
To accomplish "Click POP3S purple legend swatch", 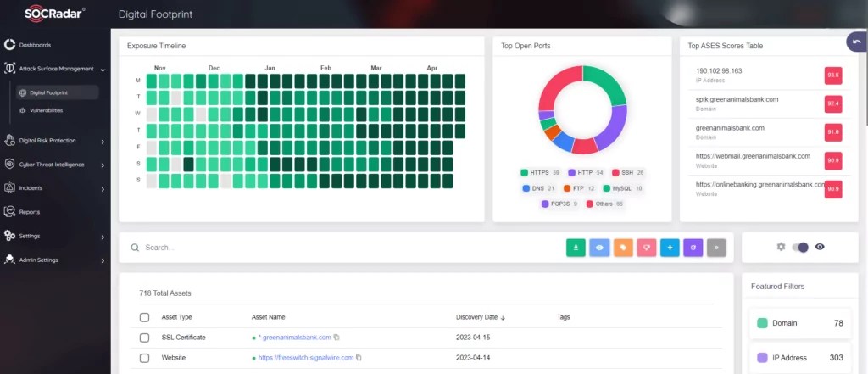I will (x=545, y=204).
